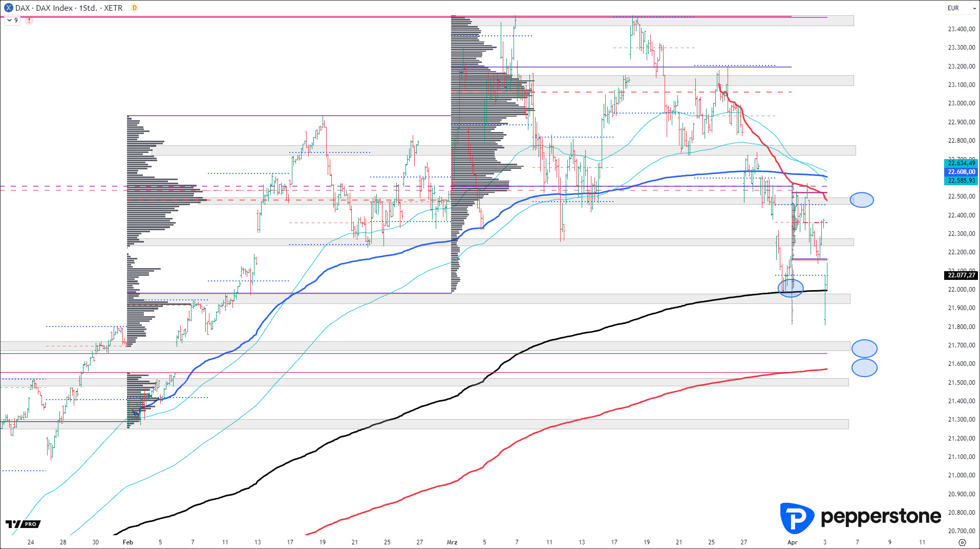The height and width of the screenshot is (549, 980).
Task: Select blue ellipse beside 22.500 price level
Action: (862, 200)
